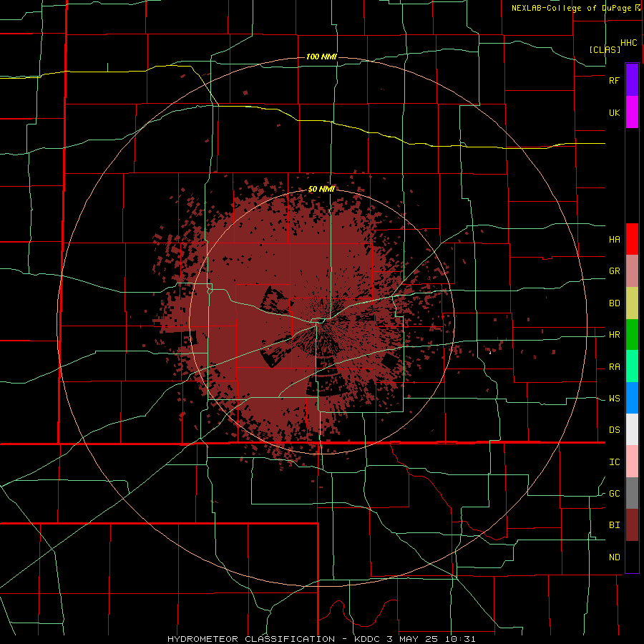Click the BI dark red legend swatch
Screen dimensions: 644x644
[x=632, y=525]
